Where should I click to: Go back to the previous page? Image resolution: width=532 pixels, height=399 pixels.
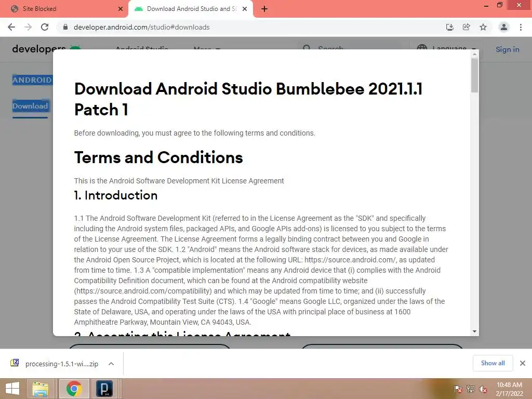click(x=11, y=27)
